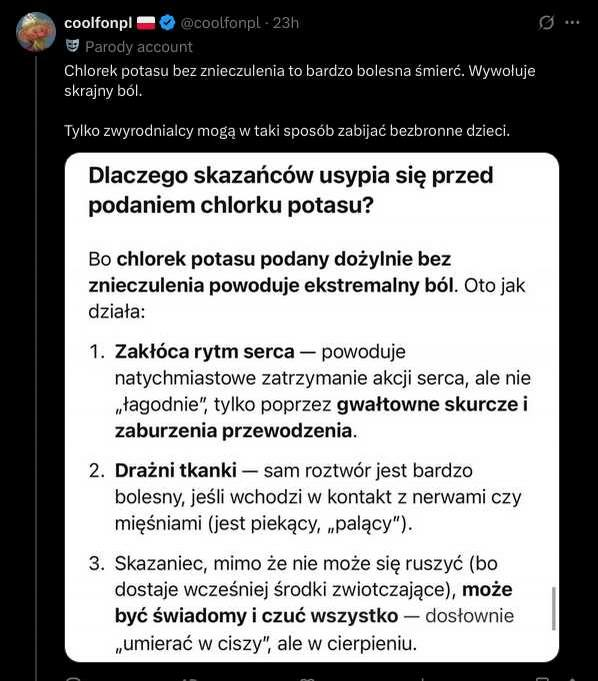
Task: Click the parody mask icon
Action: coord(72,46)
